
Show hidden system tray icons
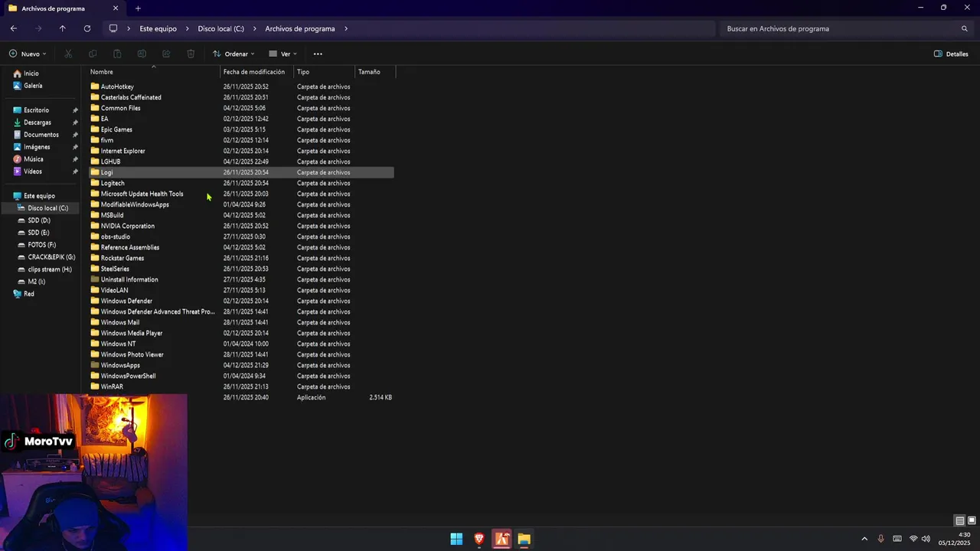coord(864,539)
